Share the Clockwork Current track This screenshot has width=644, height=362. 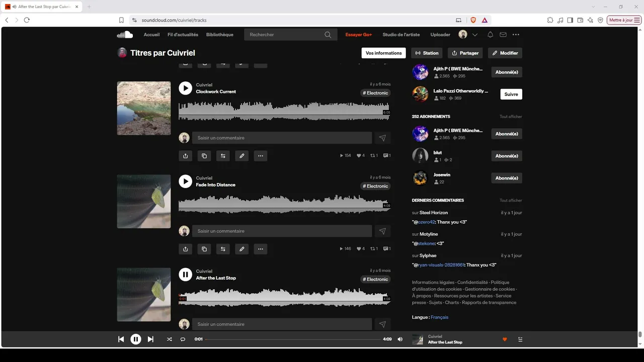coord(185,156)
